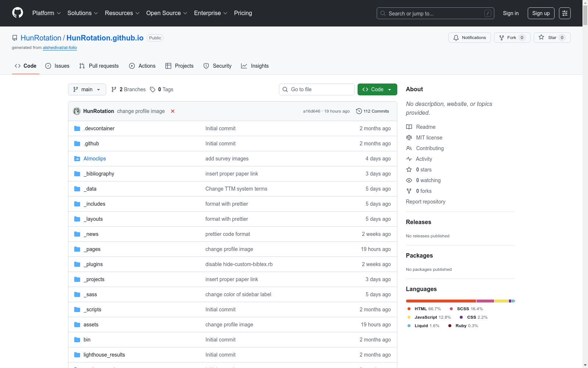Open the global navigation menu icon button
The width and height of the screenshot is (588, 368).
(x=565, y=13)
